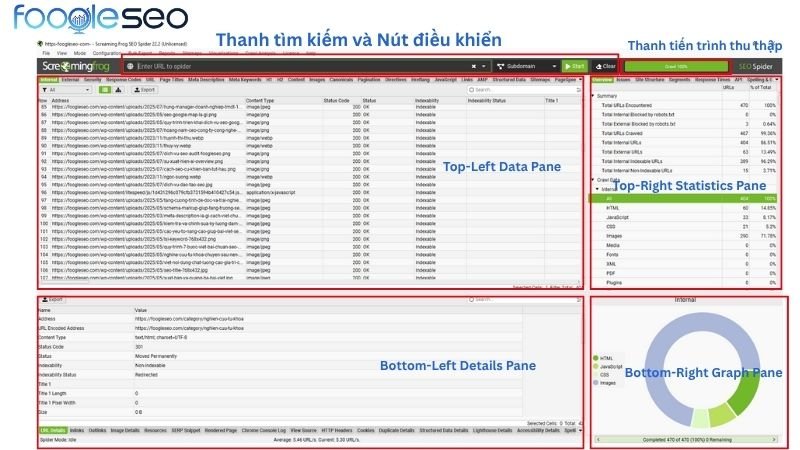Open the Subdomain crawl scope dropdown

pyautogui.click(x=527, y=66)
